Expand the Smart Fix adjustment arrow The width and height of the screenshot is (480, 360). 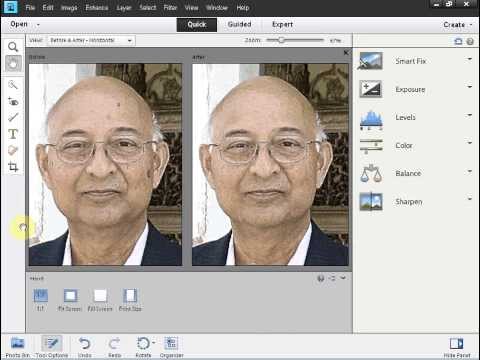[x=470, y=59]
